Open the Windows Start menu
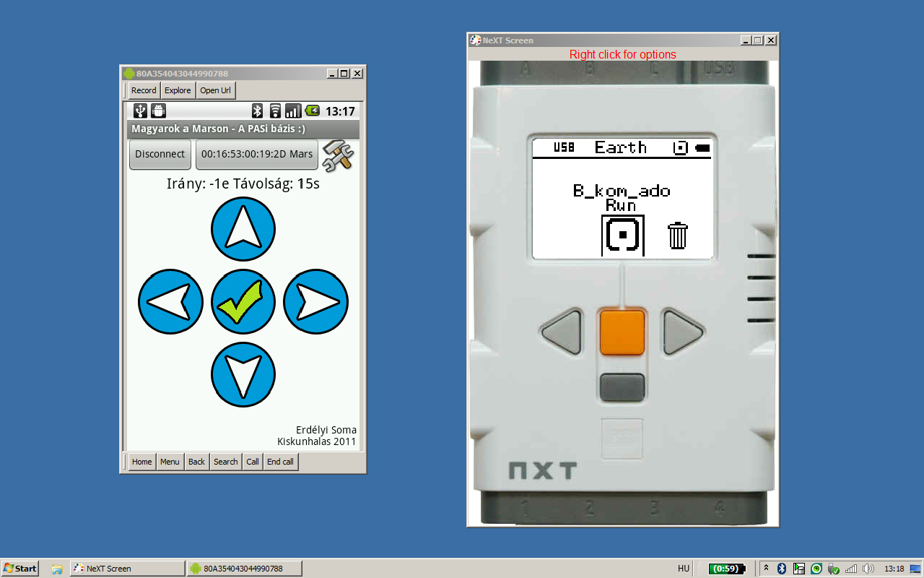 point(20,569)
